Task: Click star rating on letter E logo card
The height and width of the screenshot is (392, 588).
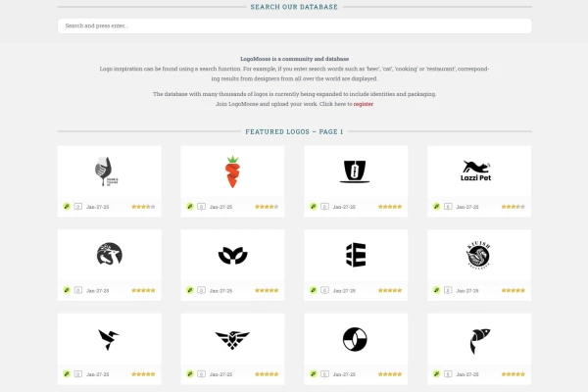Action: coord(390,290)
